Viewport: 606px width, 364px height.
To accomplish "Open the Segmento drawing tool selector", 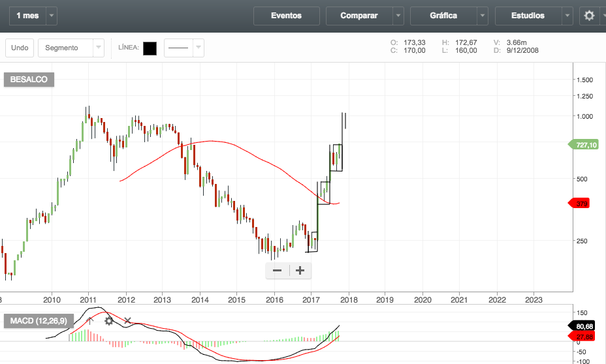I will [x=65, y=48].
